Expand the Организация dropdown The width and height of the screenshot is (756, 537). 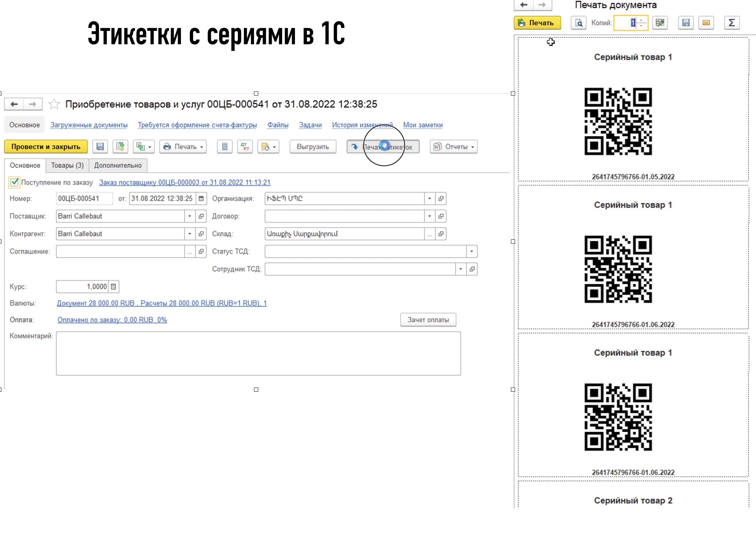(430, 199)
